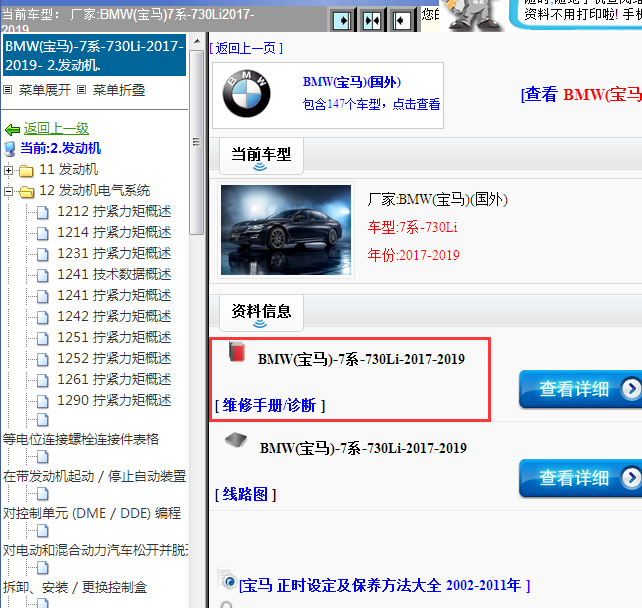Click BMW(宝马)-7系-730Li-2017-2019 title above 线路图
642x608 pixels.
(363, 448)
